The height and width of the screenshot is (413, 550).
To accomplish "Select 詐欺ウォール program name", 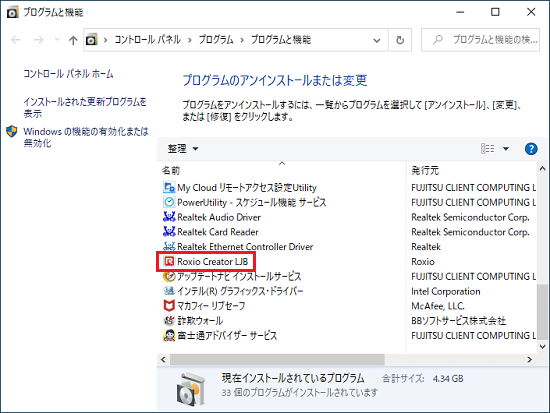I will click(200, 321).
